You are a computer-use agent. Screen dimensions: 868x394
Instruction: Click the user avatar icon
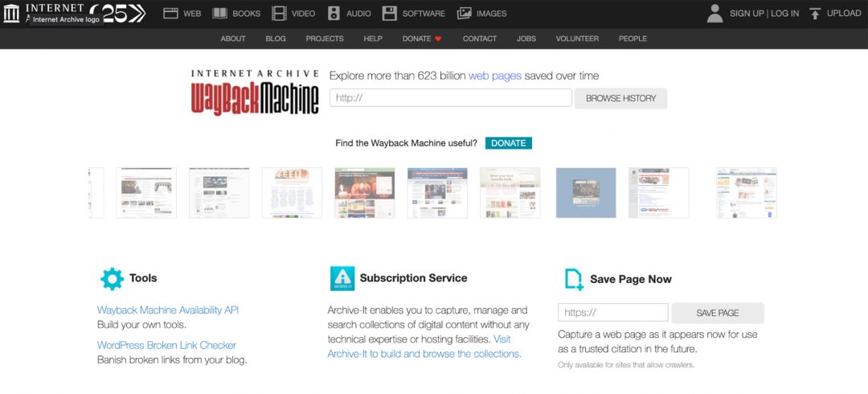pos(714,14)
